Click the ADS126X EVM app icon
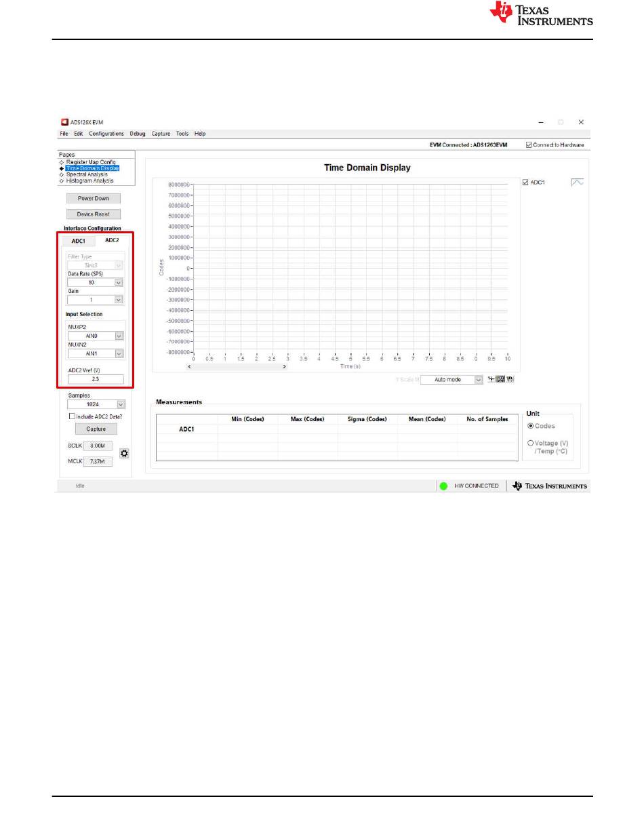This screenshot has height=839, width=644. click(x=65, y=122)
